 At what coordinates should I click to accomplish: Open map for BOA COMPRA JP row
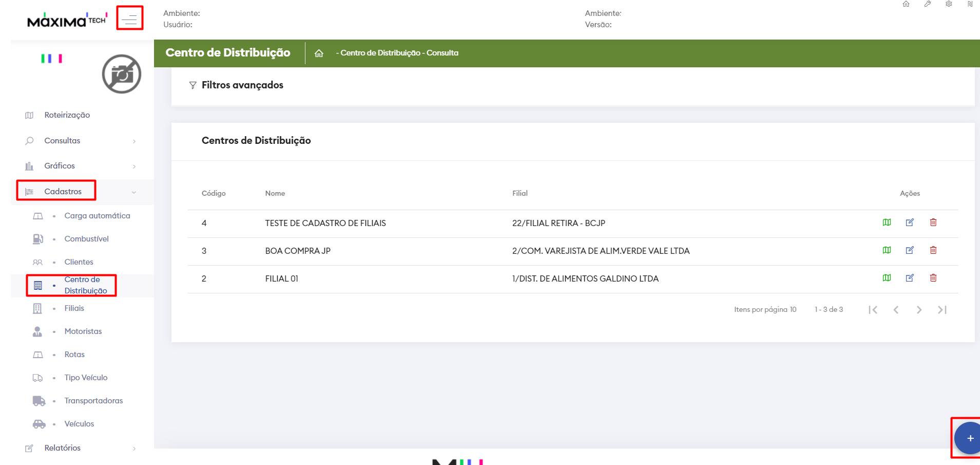(x=887, y=250)
